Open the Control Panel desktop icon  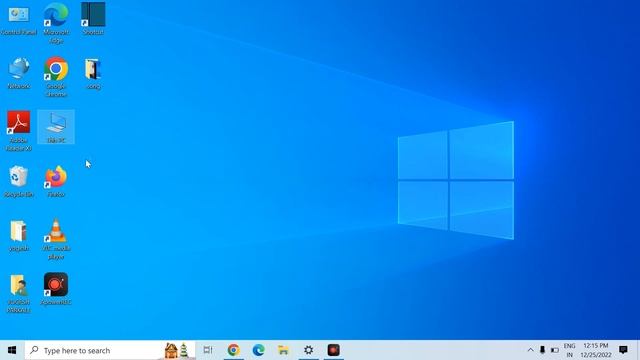(19, 20)
